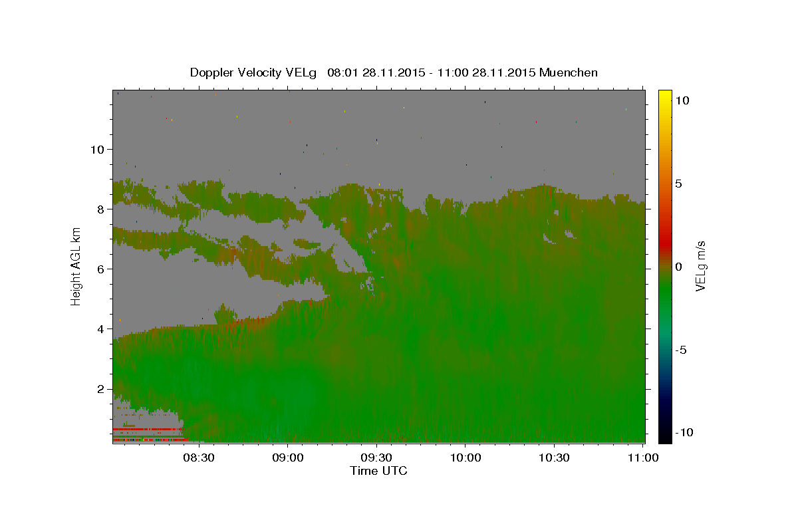The height and width of the screenshot is (532, 798).
Task: Click the "Time UTC" axis label
Action: tap(378, 471)
